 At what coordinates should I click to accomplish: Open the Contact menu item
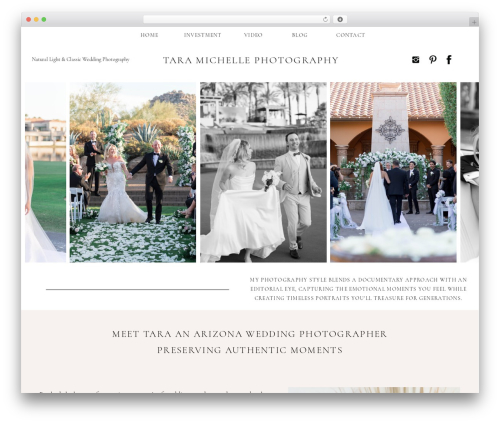click(350, 35)
